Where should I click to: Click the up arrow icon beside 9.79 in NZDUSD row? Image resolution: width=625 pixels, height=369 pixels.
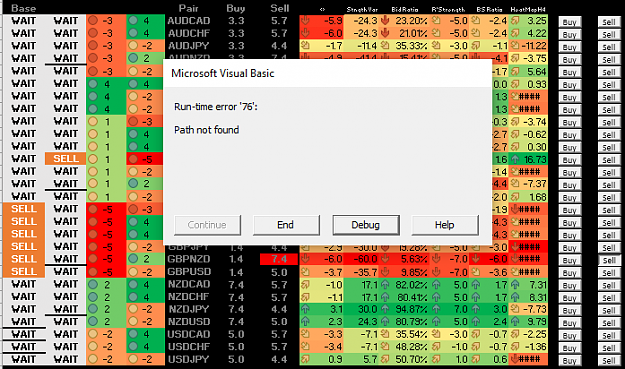coord(515,322)
